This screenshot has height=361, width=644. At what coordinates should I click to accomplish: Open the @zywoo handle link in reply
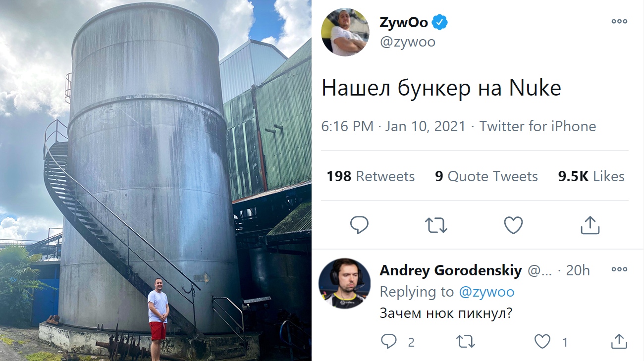tap(487, 292)
